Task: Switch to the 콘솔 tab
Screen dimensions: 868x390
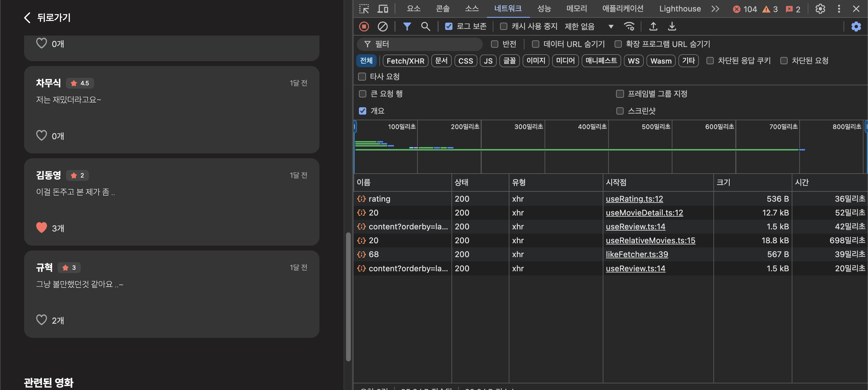Action: click(442, 9)
